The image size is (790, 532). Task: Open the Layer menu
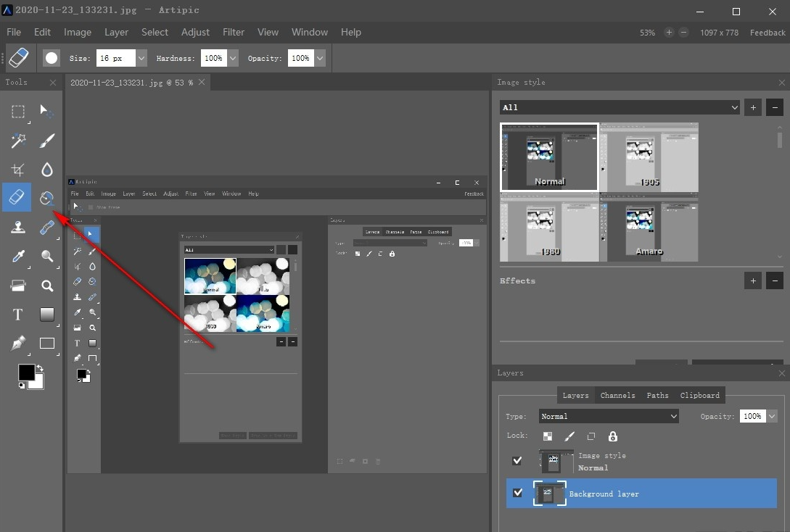click(116, 32)
